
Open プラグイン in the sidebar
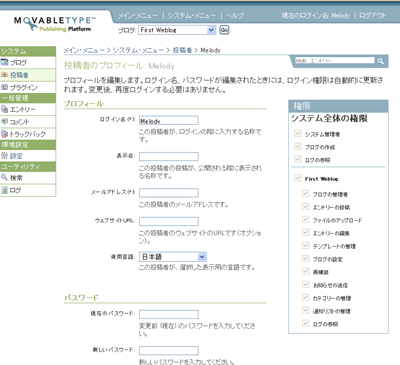(x=28, y=87)
